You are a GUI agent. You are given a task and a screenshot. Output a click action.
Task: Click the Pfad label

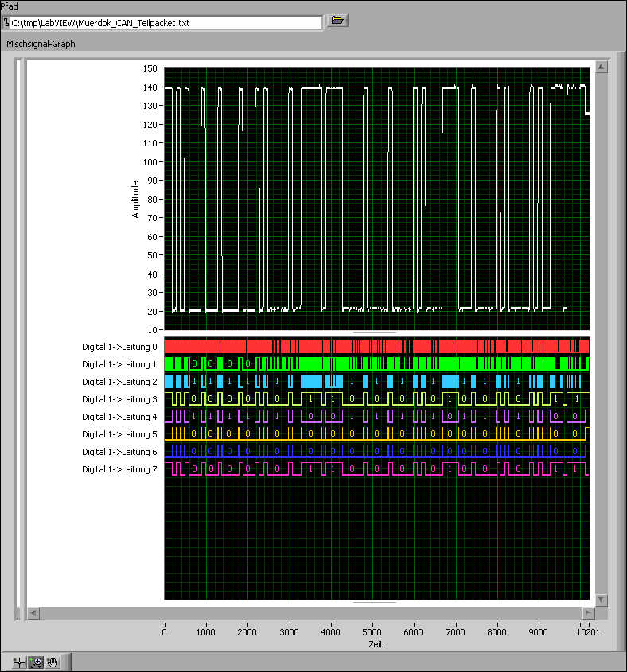tap(9, 6)
